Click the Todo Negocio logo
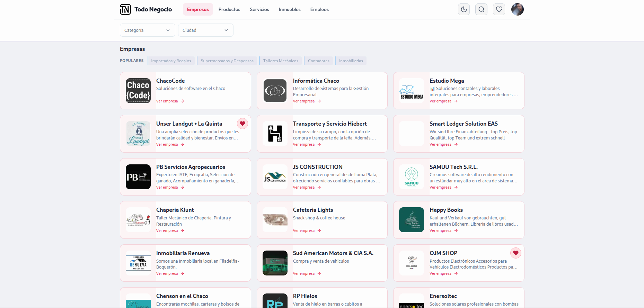Viewport: 644px width, 308px height. (x=146, y=9)
